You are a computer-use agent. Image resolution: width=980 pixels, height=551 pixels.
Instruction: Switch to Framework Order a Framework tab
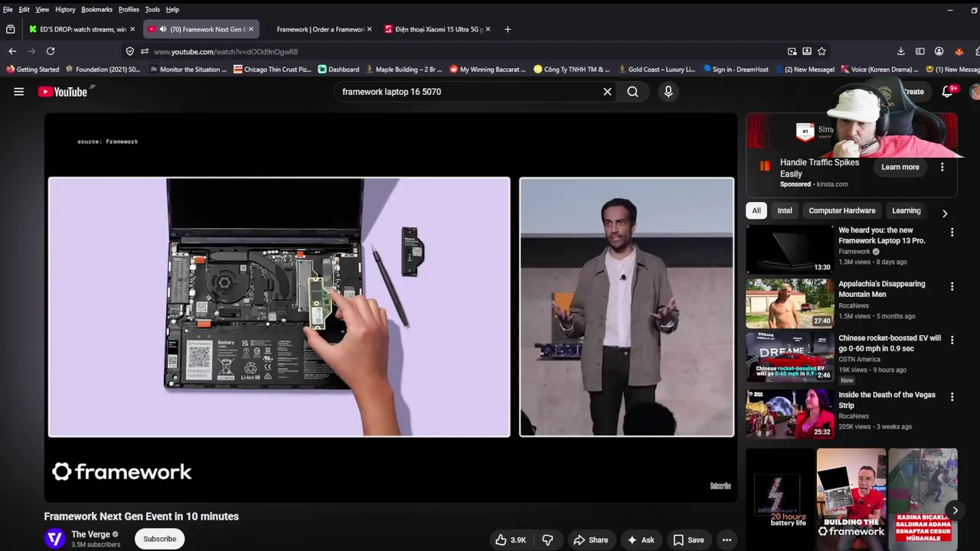pos(319,29)
